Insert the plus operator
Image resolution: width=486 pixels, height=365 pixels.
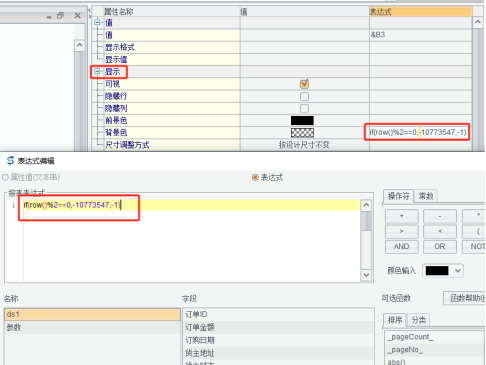(x=402, y=216)
